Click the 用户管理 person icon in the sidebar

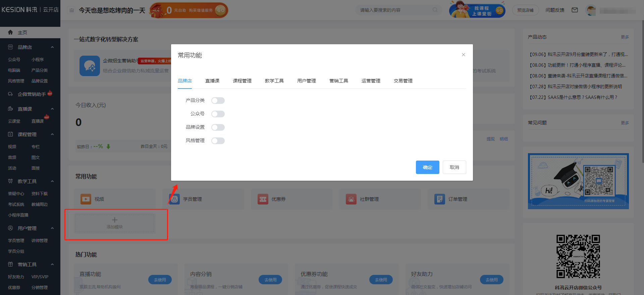pyautogui.click(x=10, y=228)
